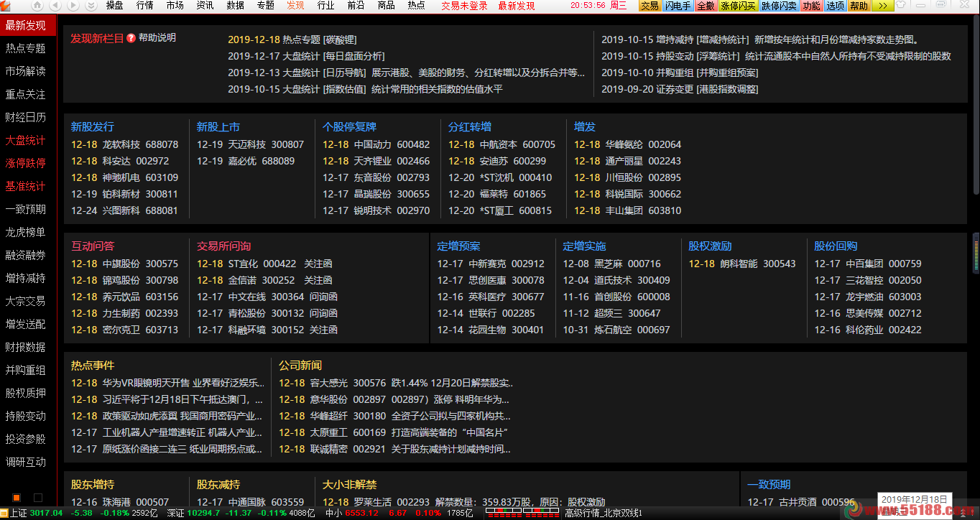The width and height of the screenshot is (980, 520).
Task: Select 大宗交易 in the left sidebar
Action: coord(26,301)
